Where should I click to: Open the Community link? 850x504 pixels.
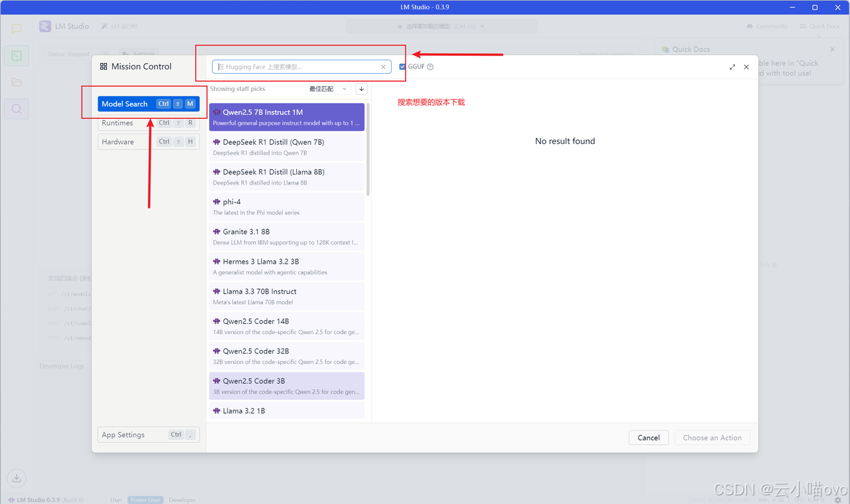(767, 27)
